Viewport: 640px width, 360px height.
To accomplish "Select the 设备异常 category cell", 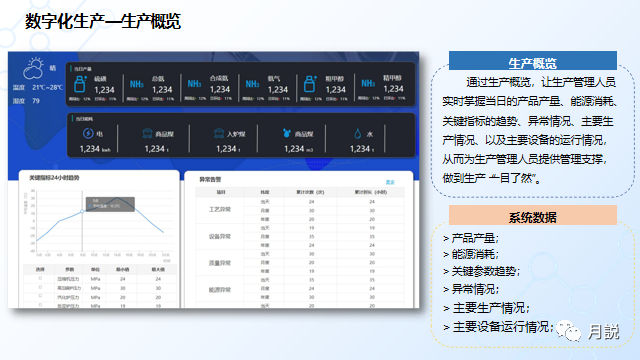I will [x=220, y=236].
